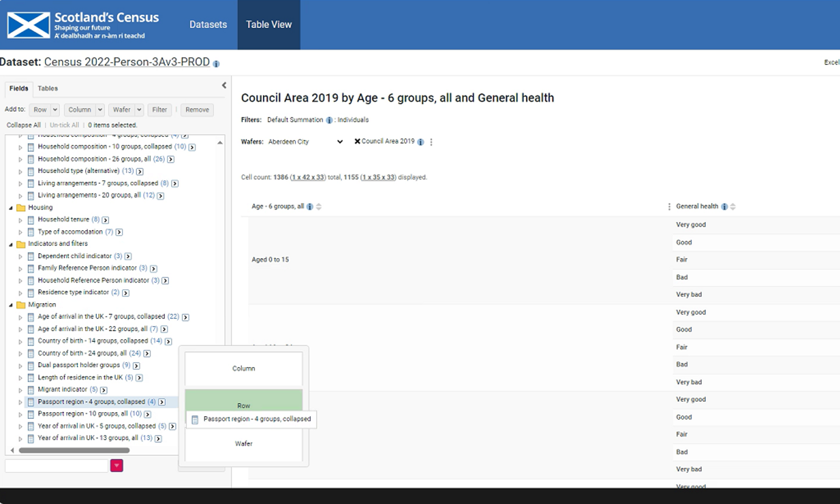
Task: Open the arrow icon beside Household tenure
Action: click(105, 220)
